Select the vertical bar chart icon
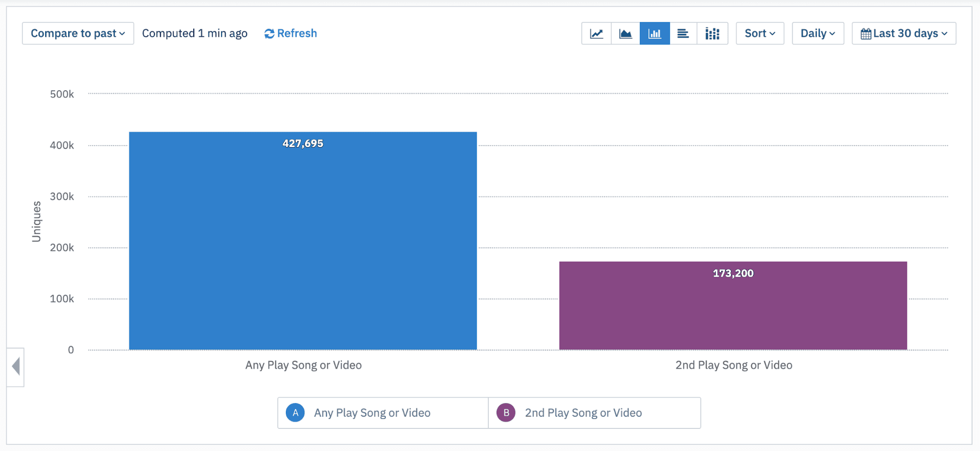Image resolution: width=980 pixels, height=451 pixels. tap(655, 33)
